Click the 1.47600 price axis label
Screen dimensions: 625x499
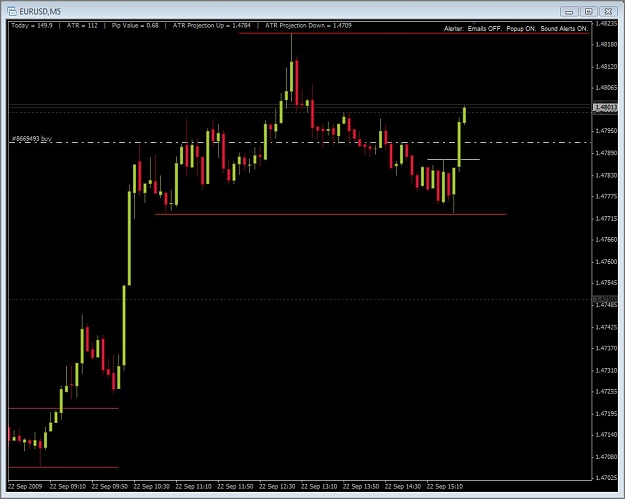[x=606, y=262]
